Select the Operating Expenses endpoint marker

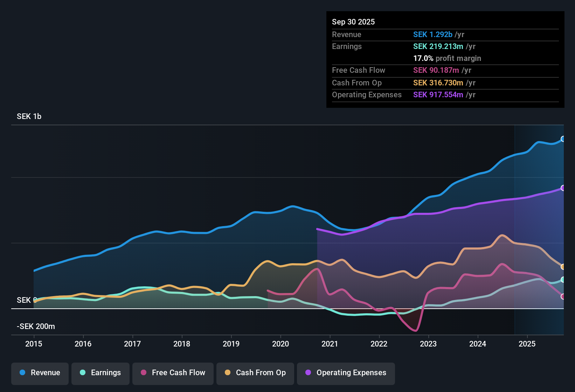point(563,188)
